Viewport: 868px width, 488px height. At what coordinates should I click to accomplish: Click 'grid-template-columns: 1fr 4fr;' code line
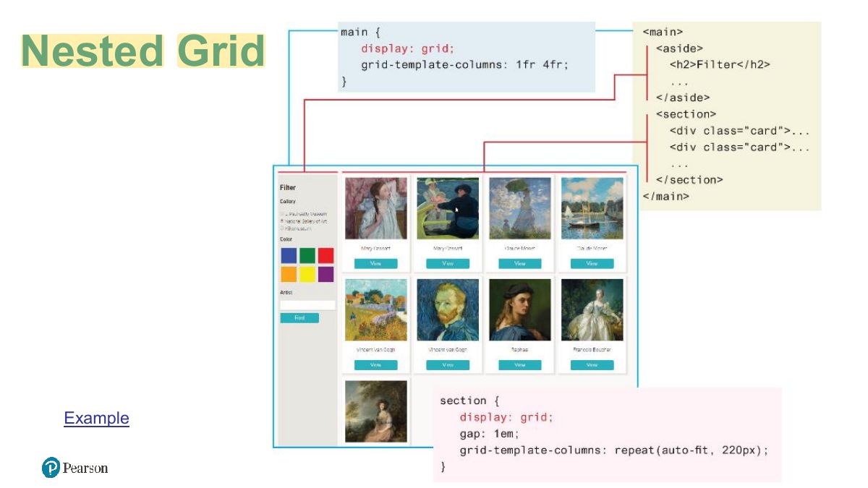pyautogui.click(x=465, y=64)
